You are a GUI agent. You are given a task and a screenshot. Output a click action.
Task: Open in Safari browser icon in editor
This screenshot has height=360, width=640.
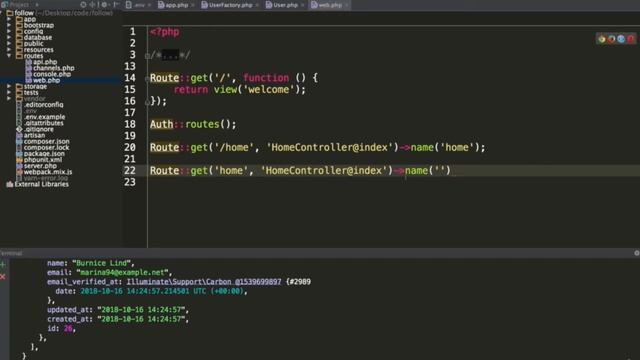621,39
